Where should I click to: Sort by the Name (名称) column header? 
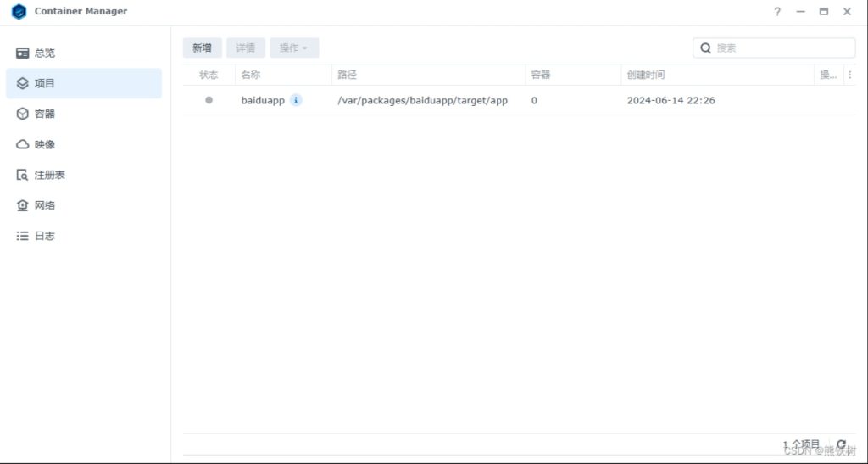(251, 75)
